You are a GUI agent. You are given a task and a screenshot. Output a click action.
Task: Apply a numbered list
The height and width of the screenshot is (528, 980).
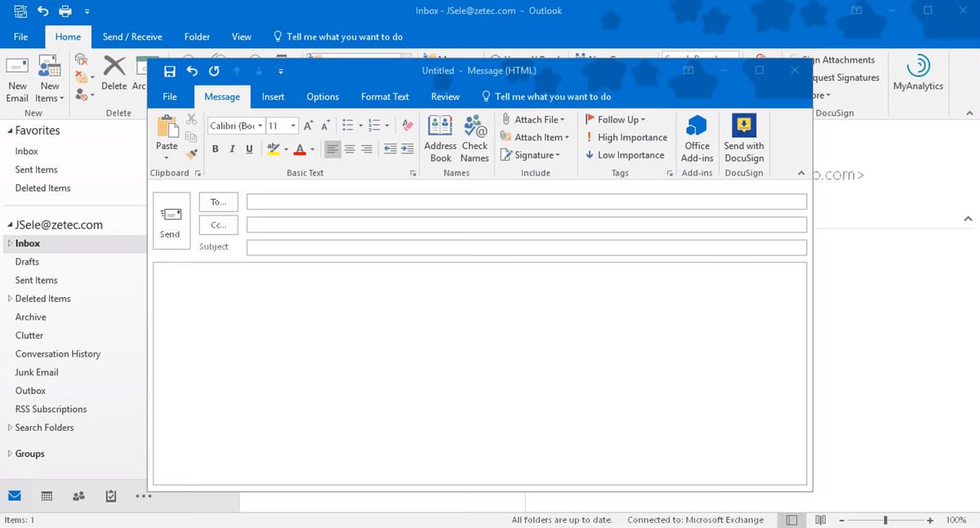click(x=374, y=126)
